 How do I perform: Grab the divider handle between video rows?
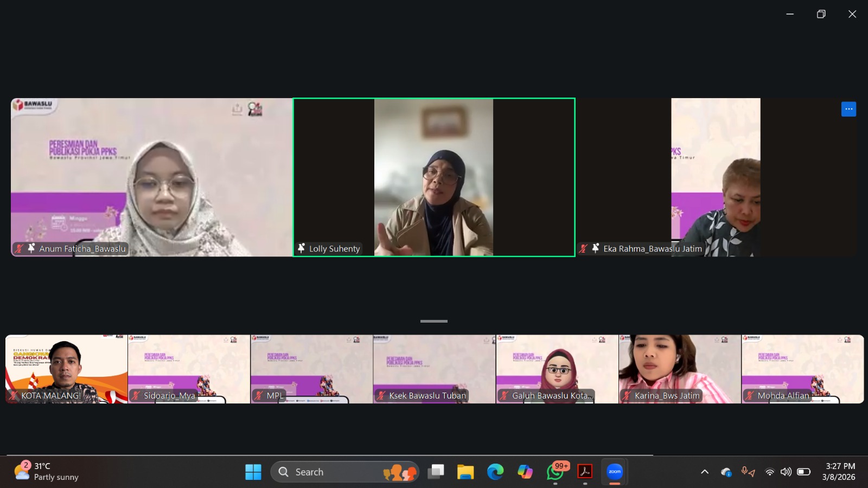click(434, 321)
